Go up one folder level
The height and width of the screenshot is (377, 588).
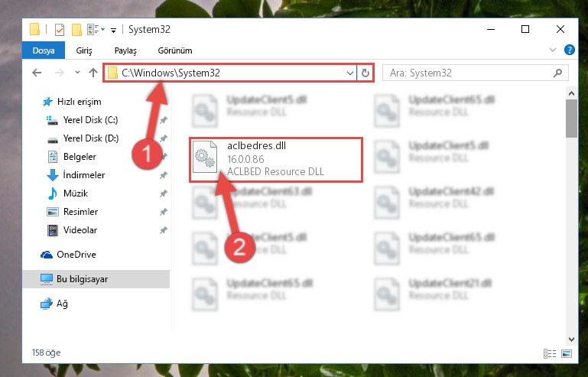tap(93, 73)
